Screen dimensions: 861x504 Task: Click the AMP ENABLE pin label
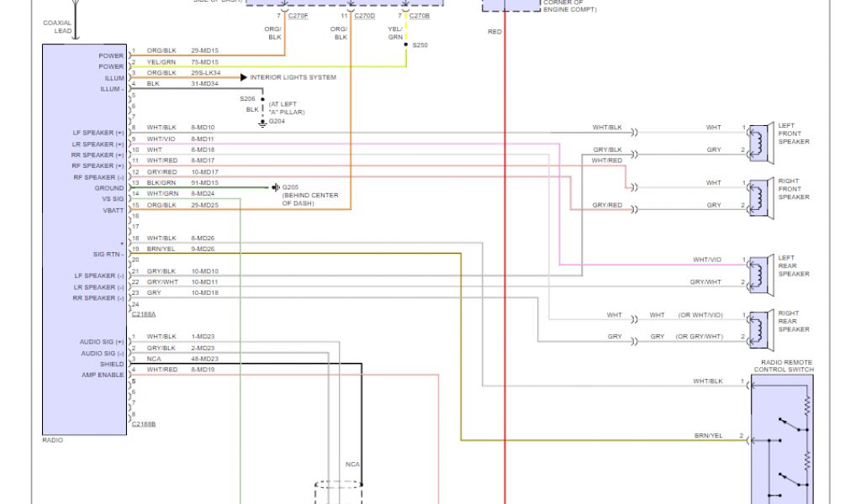[x=102, y=375]
